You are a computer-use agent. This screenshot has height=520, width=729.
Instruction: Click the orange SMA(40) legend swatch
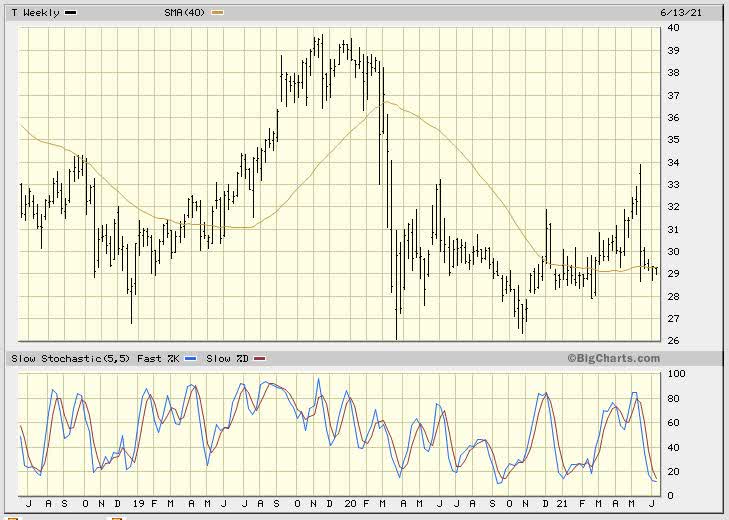(x=218, y=13)
